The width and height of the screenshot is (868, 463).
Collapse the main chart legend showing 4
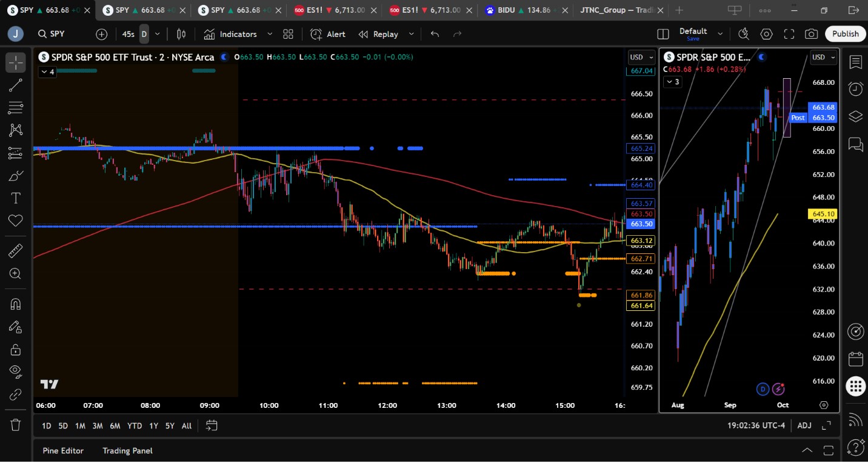tap(48, 72)
